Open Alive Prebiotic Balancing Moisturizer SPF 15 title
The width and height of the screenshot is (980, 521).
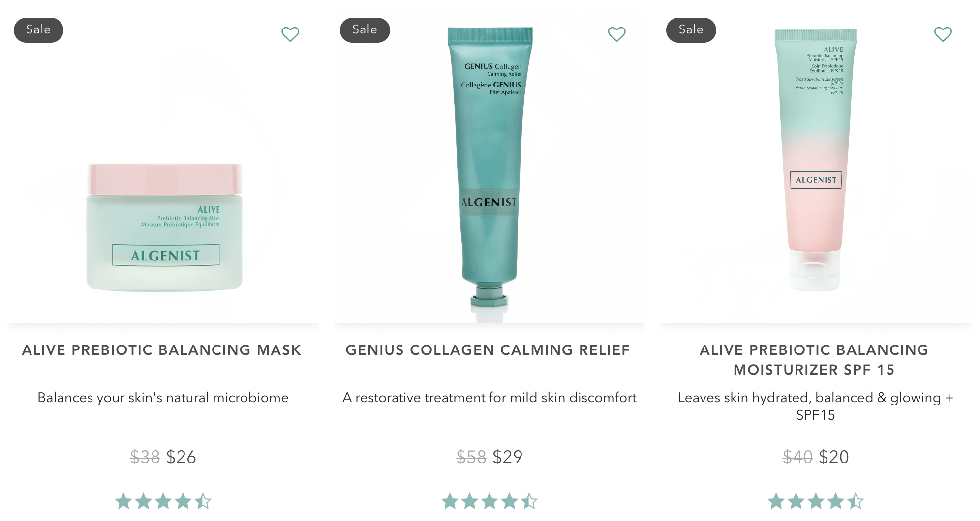click(x=814, y=360)
